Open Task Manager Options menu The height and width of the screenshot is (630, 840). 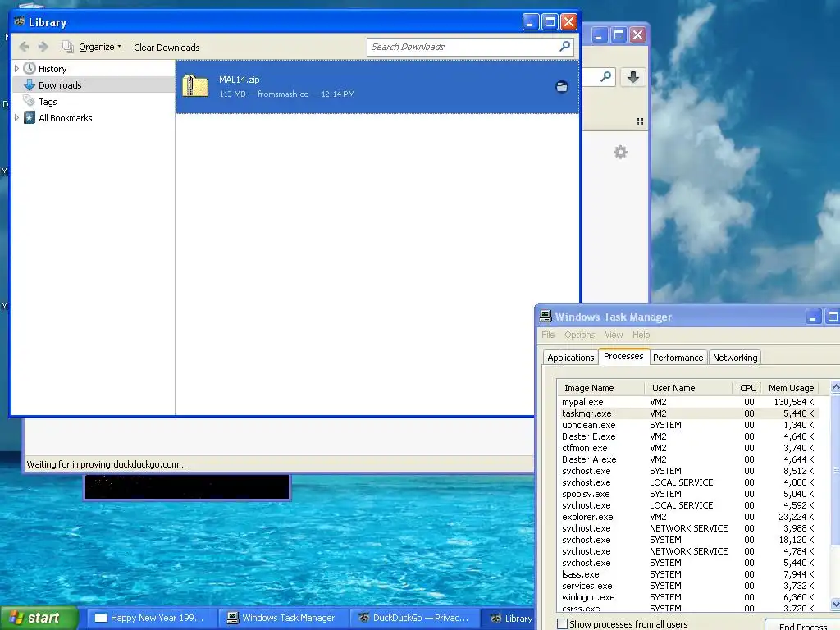[x=580, y=335]
